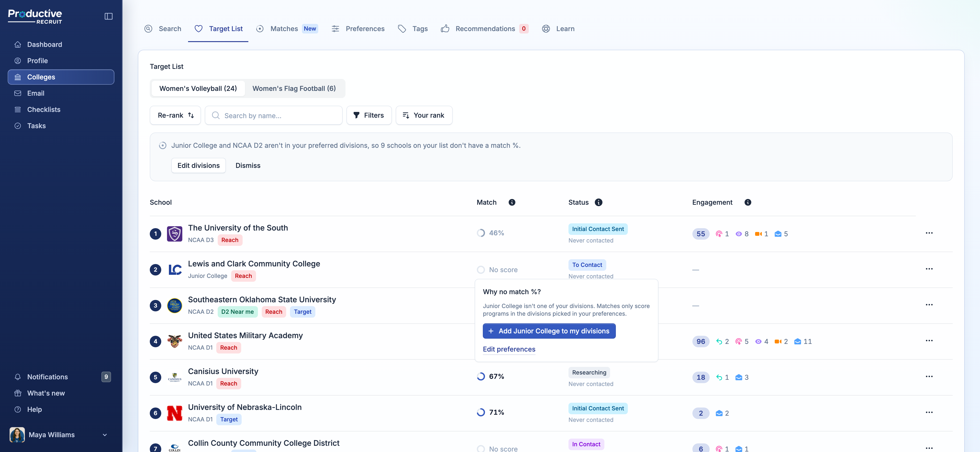
Task: Open more options for United States Military Academy
Action: coord(929,341)
